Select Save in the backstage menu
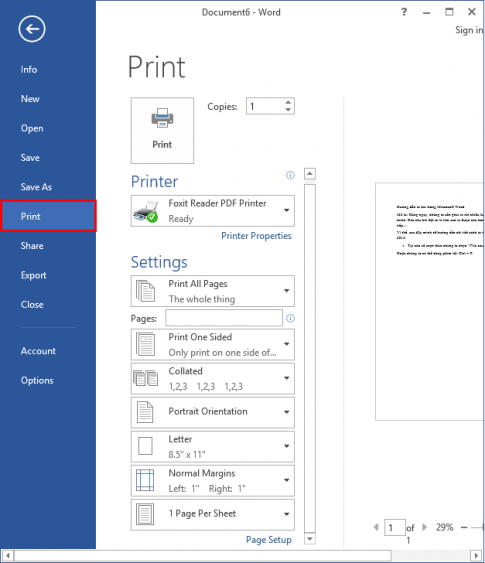 click(x=30, y=158)
